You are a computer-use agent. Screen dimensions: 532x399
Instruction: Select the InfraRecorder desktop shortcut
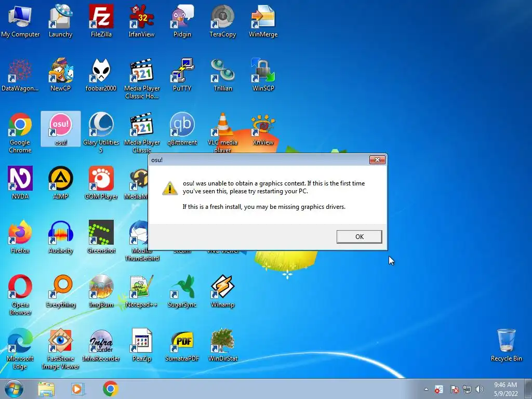point(101,345)
